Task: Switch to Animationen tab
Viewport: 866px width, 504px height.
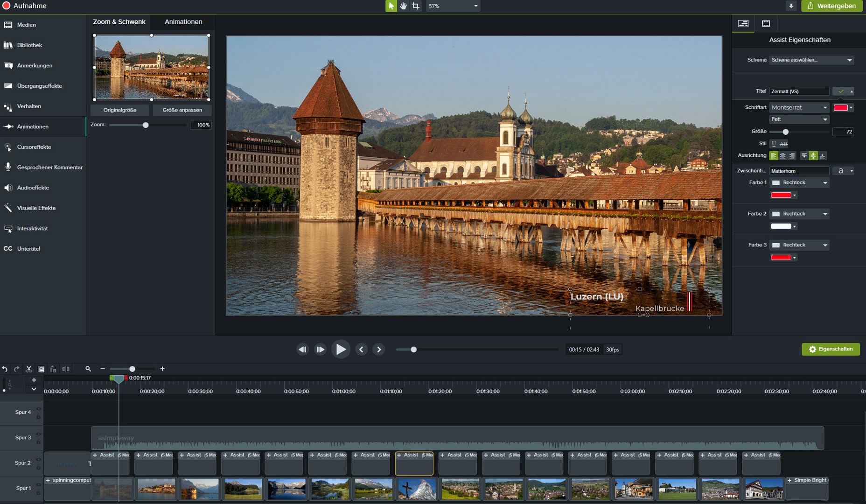Action: (183, 22)
